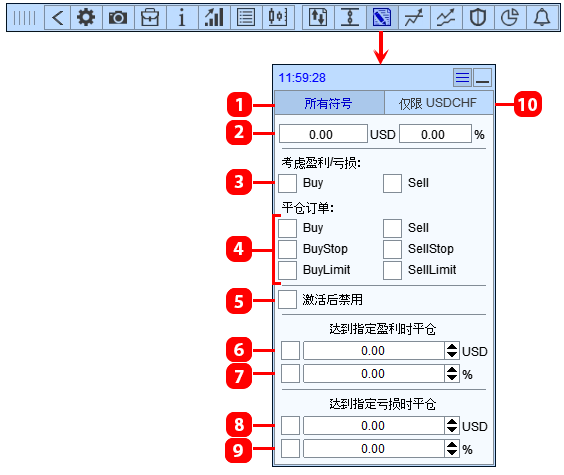Open the pie chart icon
564x475 pixels.
510,18
